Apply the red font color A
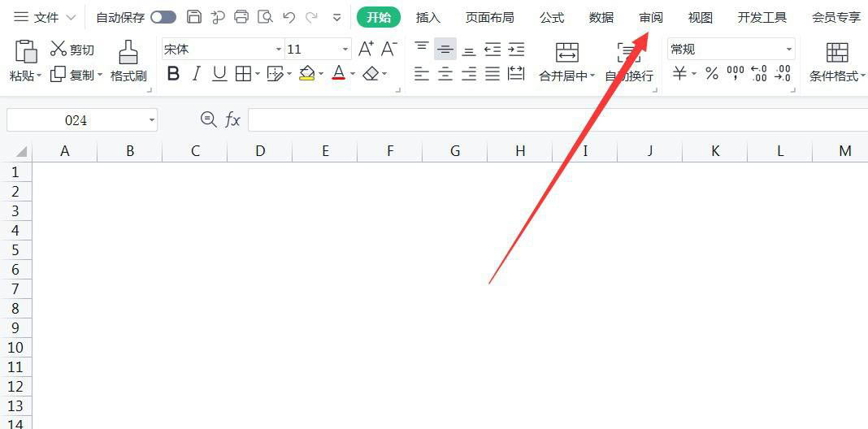Screen dimensions: 868x429 [339, 74]
